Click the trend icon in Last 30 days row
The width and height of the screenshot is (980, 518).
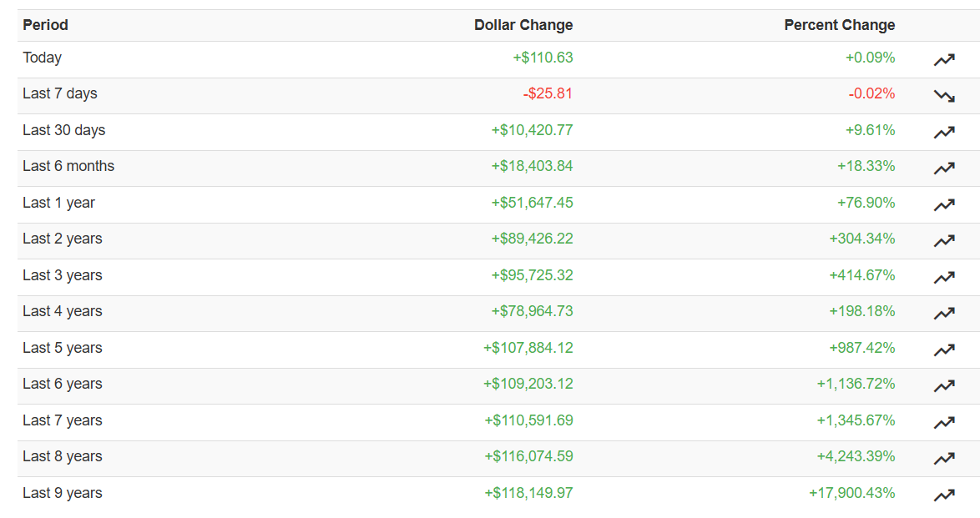pyautogui.click(x=944, y=132)
